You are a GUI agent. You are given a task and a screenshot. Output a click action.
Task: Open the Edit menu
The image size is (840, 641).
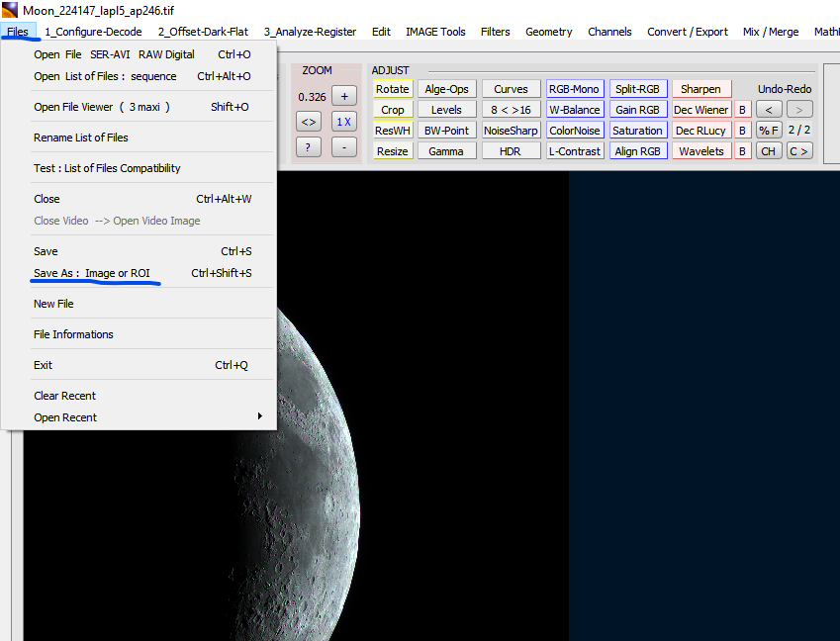(x=381, y=32)
